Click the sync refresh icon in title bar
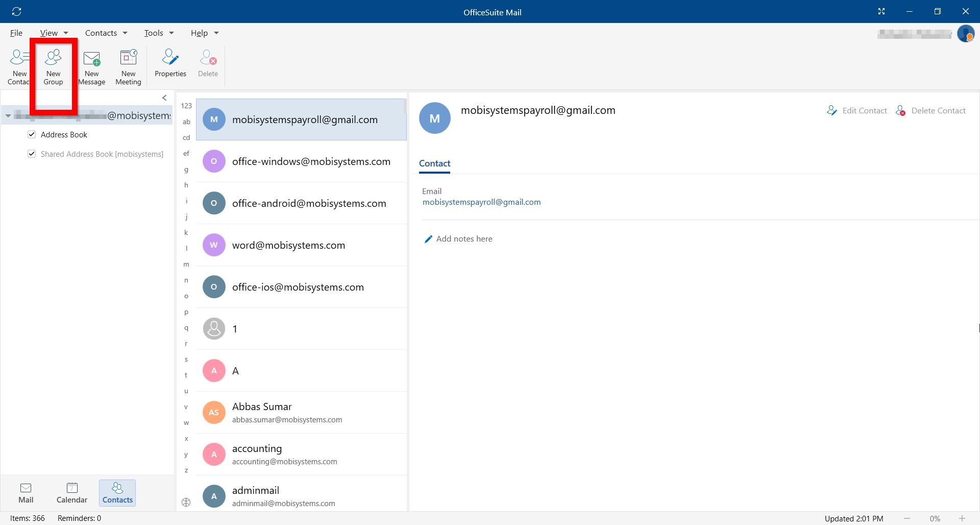980x525 pixels. pyautogui.click(x=17, y=11)
